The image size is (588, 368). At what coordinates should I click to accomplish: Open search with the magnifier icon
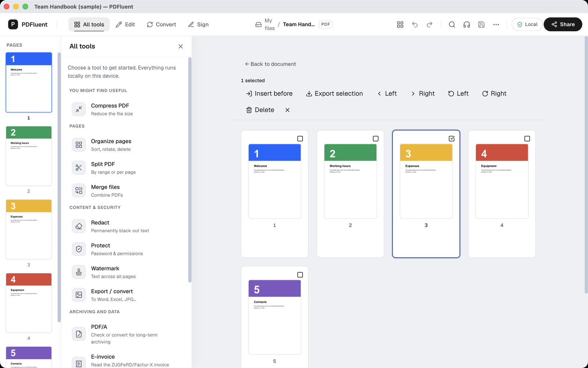click(452, 24)
